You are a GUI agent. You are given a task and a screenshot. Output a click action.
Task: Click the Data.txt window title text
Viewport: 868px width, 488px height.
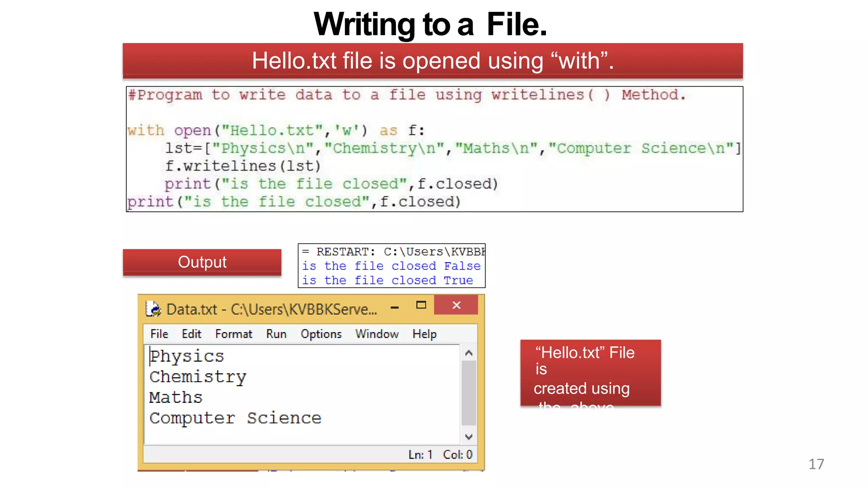click(x=271, y=309)
